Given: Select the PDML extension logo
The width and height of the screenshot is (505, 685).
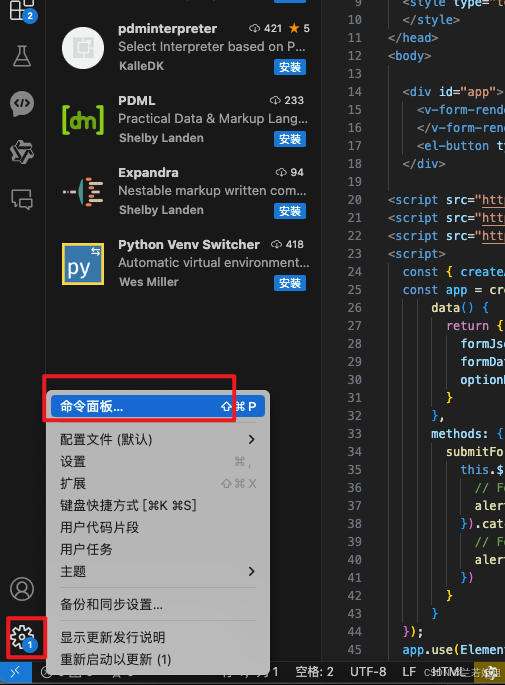Looking at the screenshot, I should point(83,119).
